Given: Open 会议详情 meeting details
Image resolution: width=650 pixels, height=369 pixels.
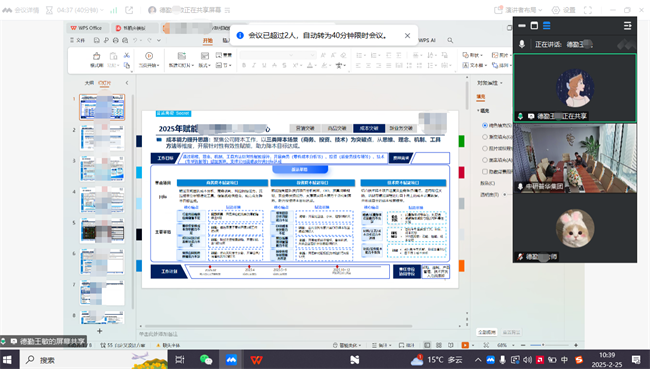Looking at the screenshot, I should (20, 10).
